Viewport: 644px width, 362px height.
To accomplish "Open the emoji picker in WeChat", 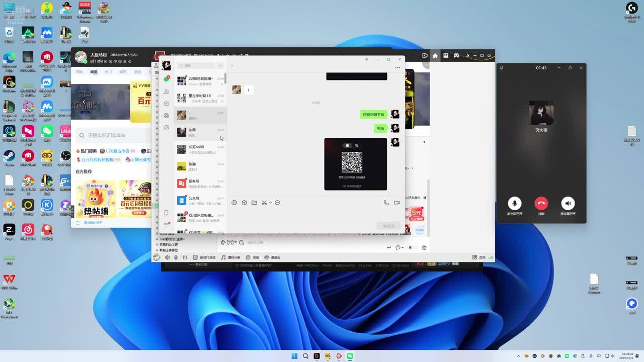I will point(234,203).
